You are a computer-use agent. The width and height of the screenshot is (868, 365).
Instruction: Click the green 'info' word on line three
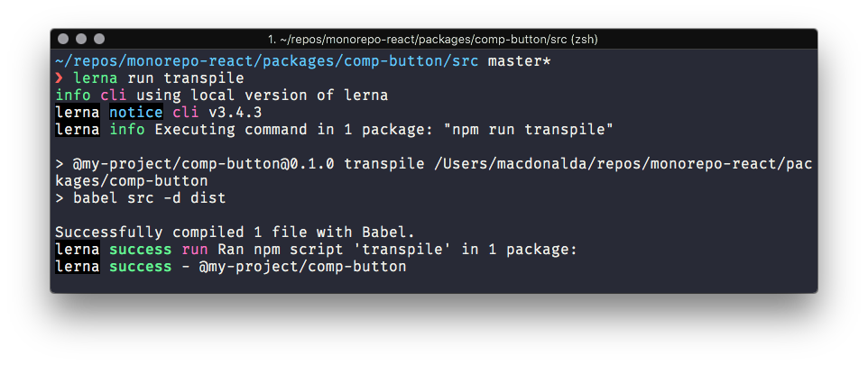click(x=73, y=96)
